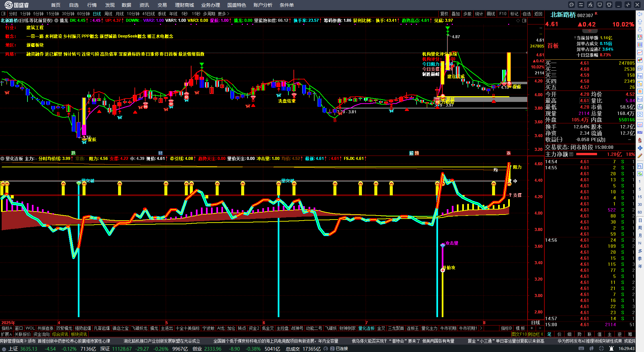644x352 pixels.
Task: Open the 交易 menu
Action: pyautogui.click(x=162, y=5)
